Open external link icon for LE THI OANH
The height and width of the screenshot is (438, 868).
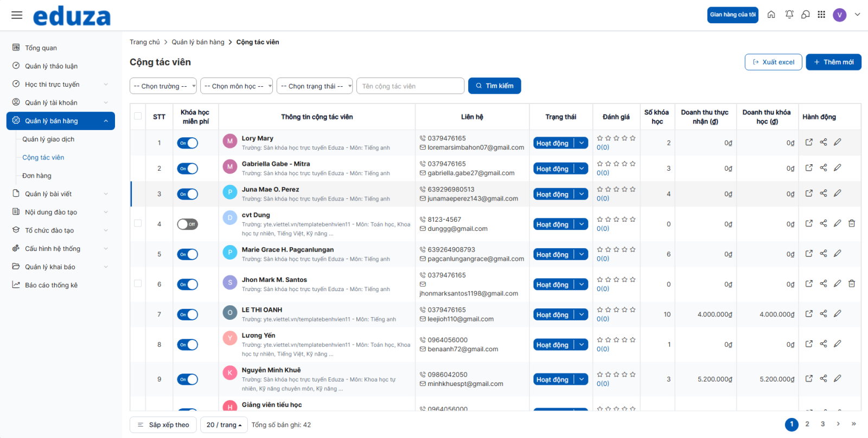pyautogui.click(x=809, y=314)
